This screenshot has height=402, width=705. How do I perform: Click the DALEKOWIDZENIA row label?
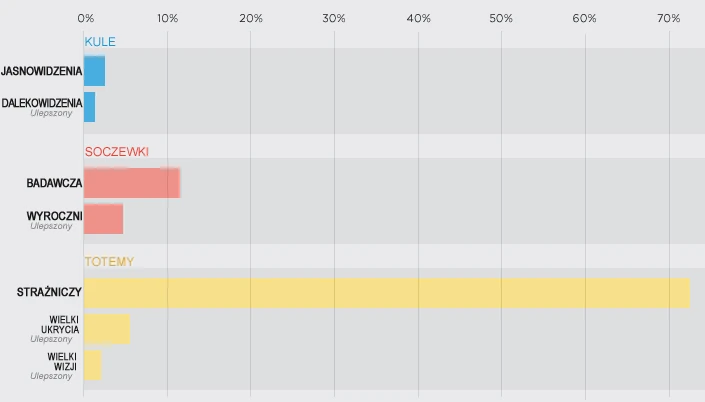42,103
